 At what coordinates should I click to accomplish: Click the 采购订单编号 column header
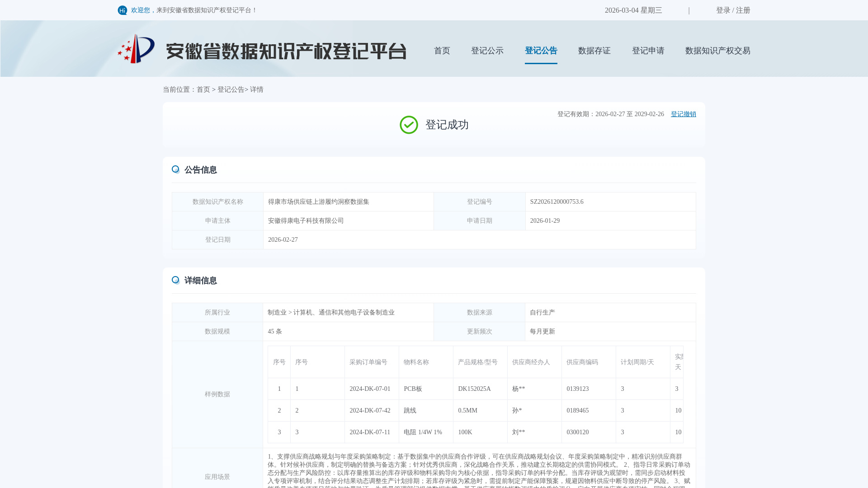click(x=368, y=362)
